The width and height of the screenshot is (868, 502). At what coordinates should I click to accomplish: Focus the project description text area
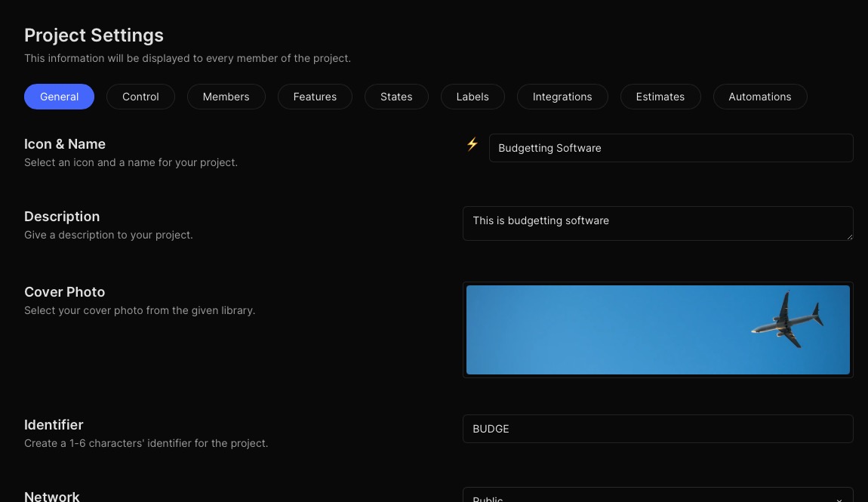[657, 223]
